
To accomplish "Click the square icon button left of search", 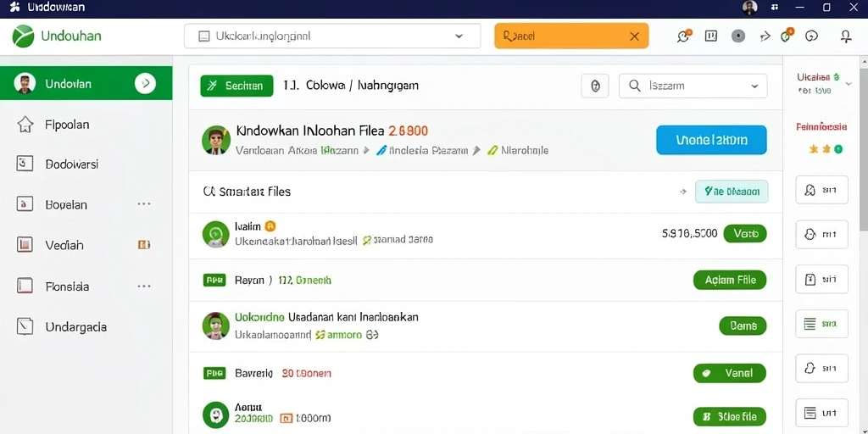I will click(595, 86).
